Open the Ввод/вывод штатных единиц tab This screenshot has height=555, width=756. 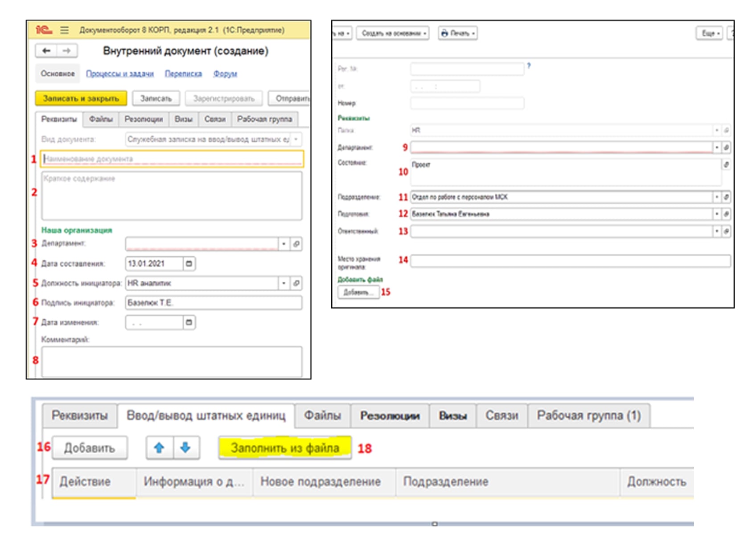[x=205, y=415]
